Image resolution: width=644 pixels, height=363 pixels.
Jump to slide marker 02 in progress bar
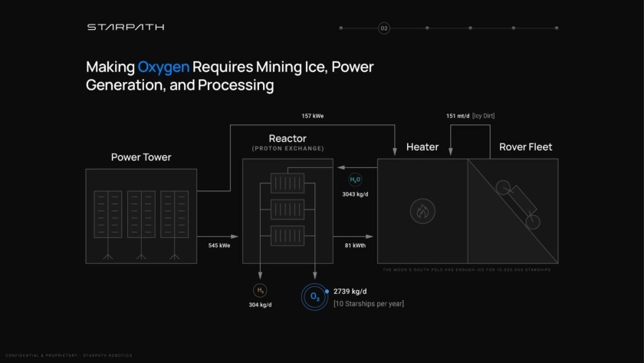384,28
